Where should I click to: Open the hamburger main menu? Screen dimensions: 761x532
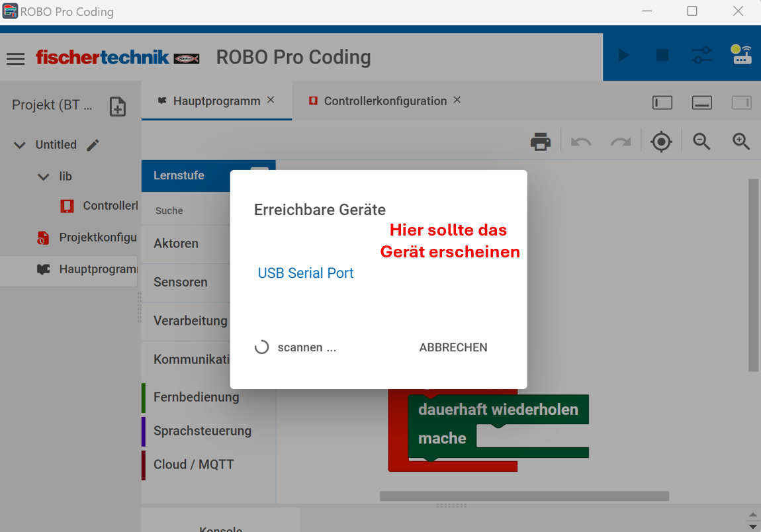point(15,59)
